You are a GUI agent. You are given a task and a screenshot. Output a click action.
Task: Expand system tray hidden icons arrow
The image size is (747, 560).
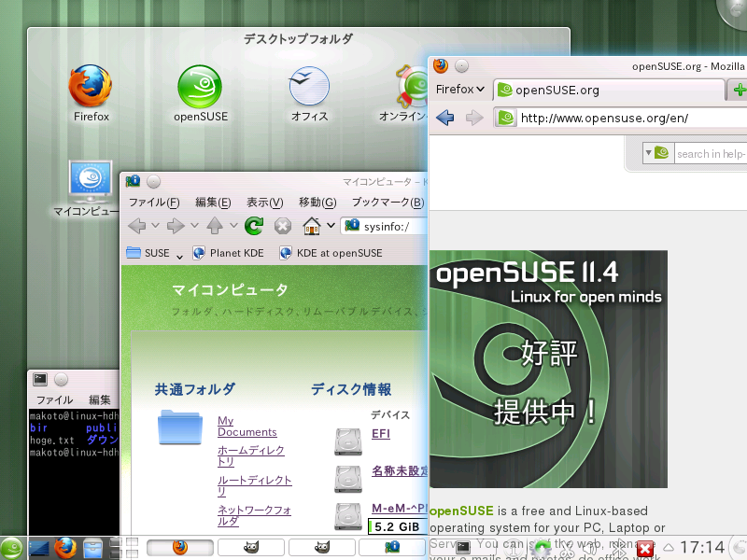(669, 547)
